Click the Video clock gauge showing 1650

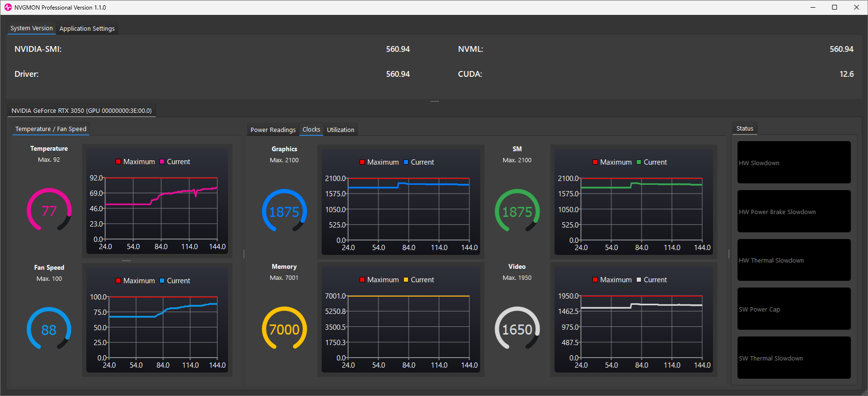[517, 329]
